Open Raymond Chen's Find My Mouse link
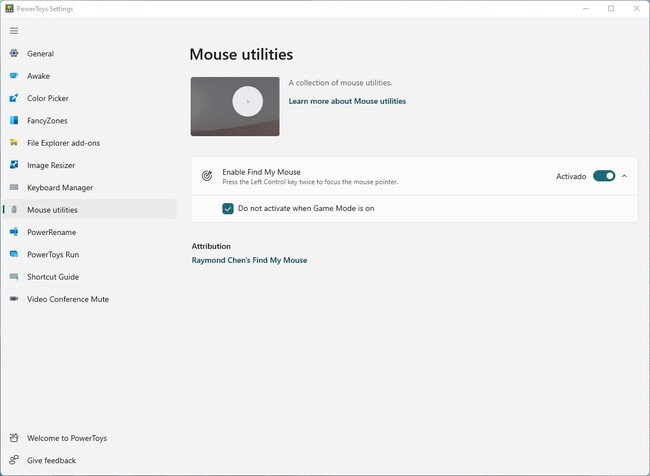This screenshot has height=476, width=650. point(249,260)
